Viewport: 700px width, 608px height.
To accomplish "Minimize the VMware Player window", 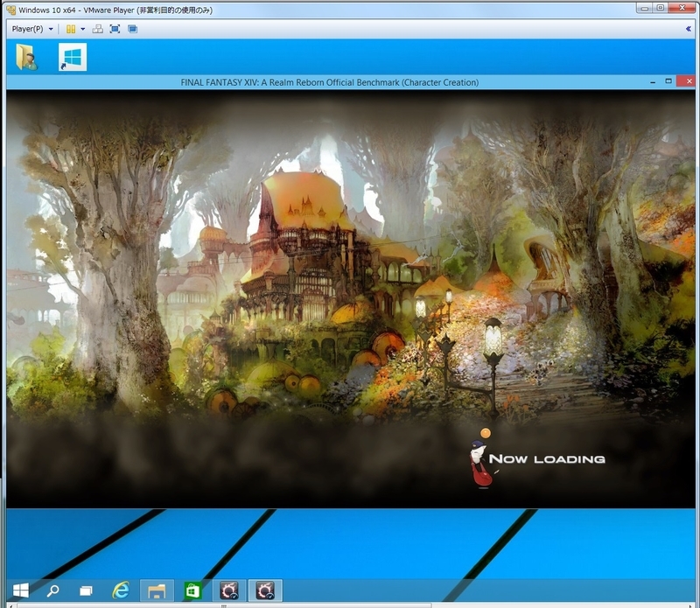I will click(x=645, y=8).
